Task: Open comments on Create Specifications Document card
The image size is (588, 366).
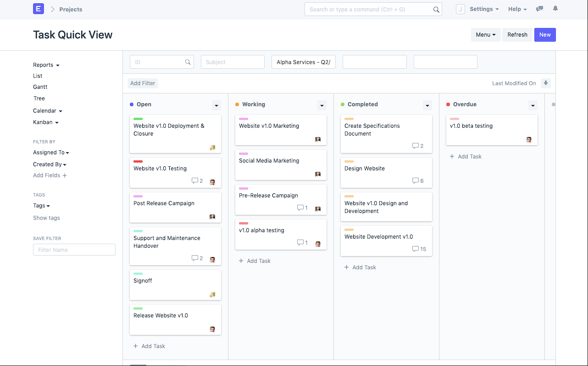Action: [418, 146]
